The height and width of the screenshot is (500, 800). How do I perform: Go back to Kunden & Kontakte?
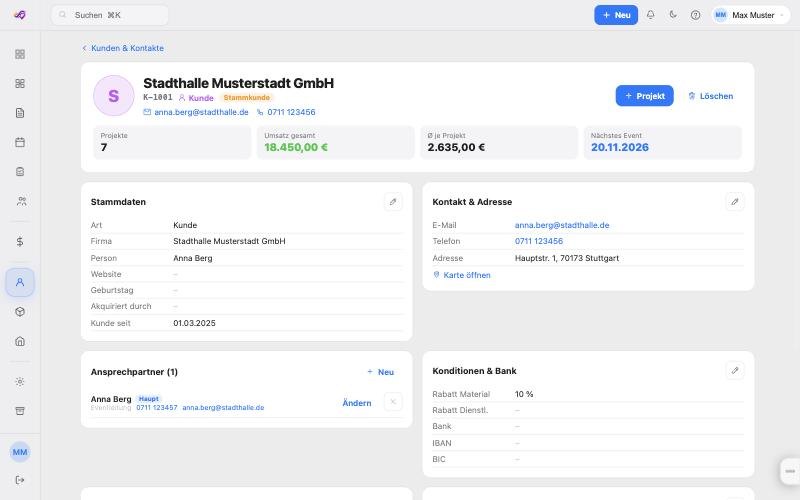pos(123,48)
